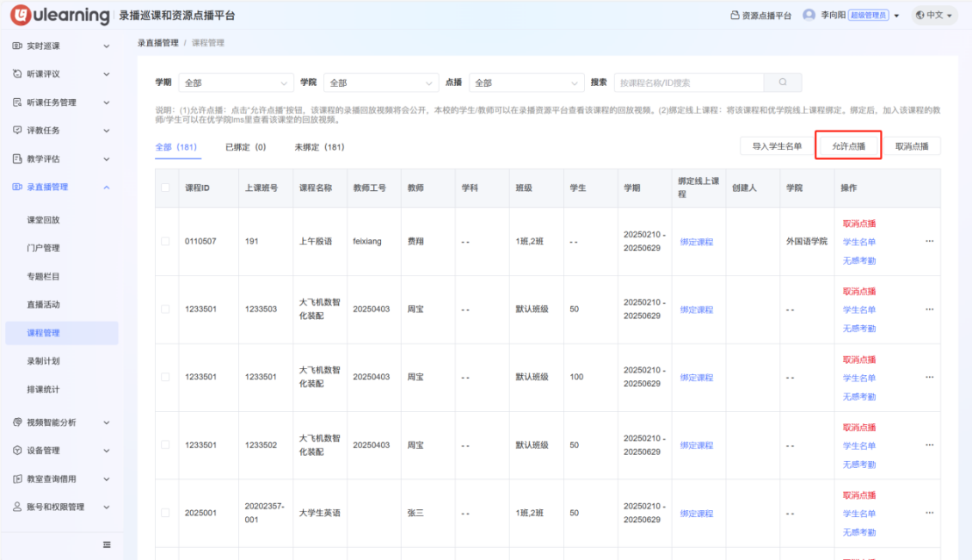Image resolution: width=972 pixels, height=560 pixels.
Task: Click the 导入学生名单 button
Action: [776, 146]
